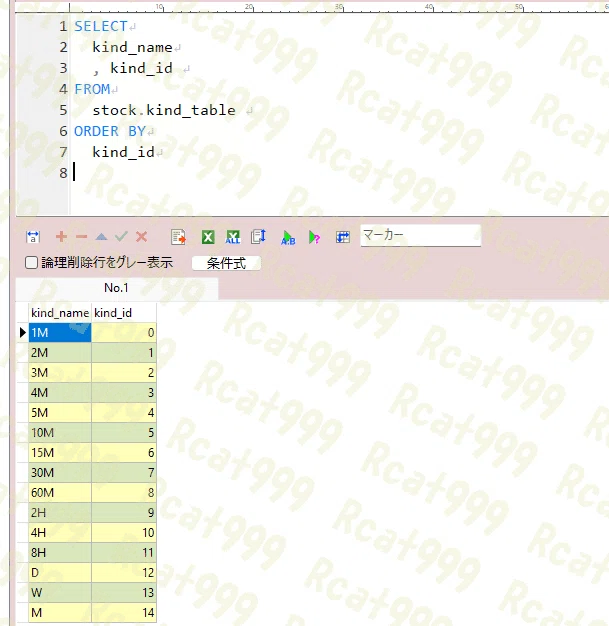This screenshot has width=609, height=626.
Task: Click kind_id cell with value 12
Action: coord(124,572)
